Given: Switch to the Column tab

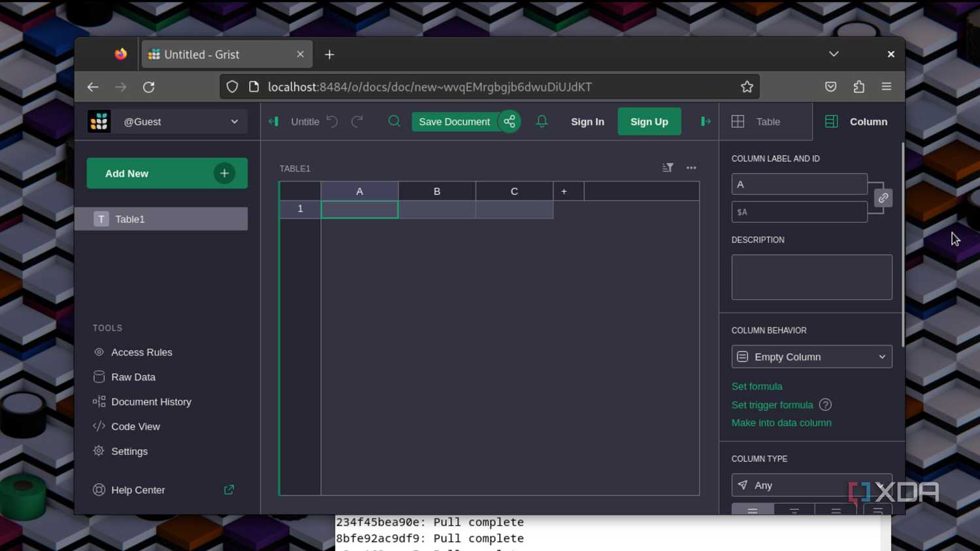Looking at the screenshot, I should point(858,121).
